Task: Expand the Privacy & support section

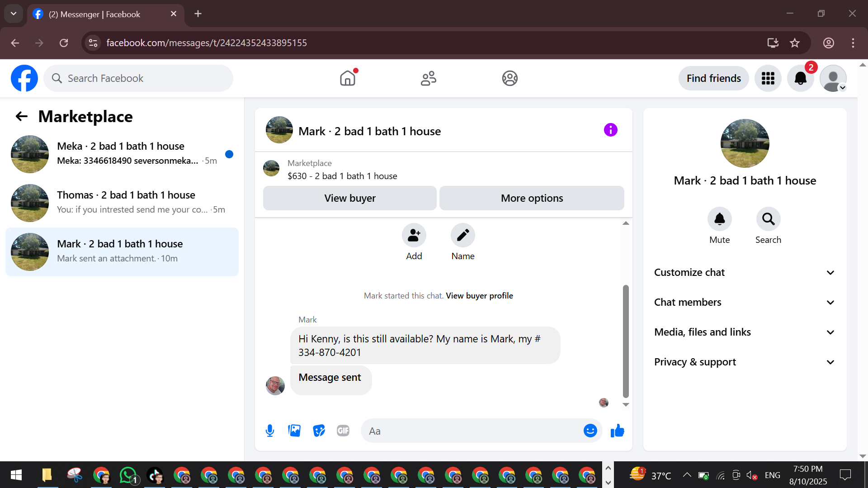Action: [x=745, y=362]
